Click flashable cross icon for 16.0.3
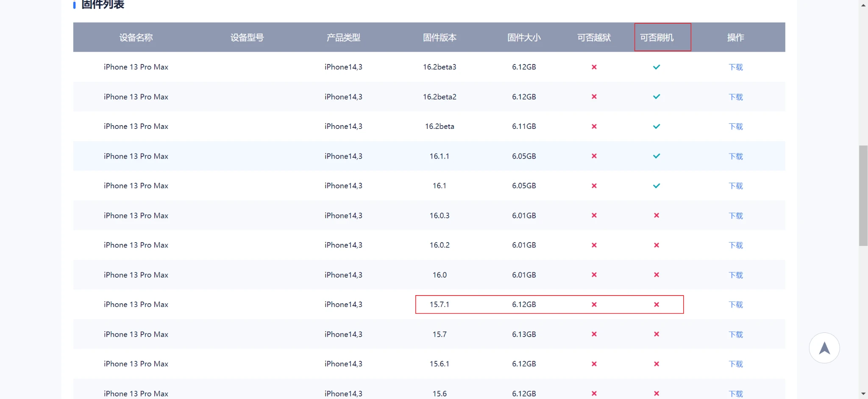Image resolution: width=868 pixels, height=399 pixels. (657, 215)
